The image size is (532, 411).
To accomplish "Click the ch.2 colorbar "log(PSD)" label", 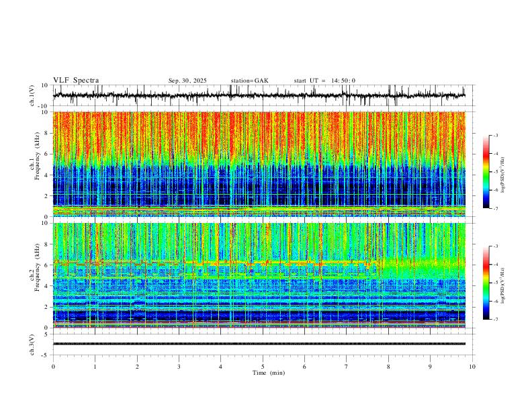I will [503, 285].
